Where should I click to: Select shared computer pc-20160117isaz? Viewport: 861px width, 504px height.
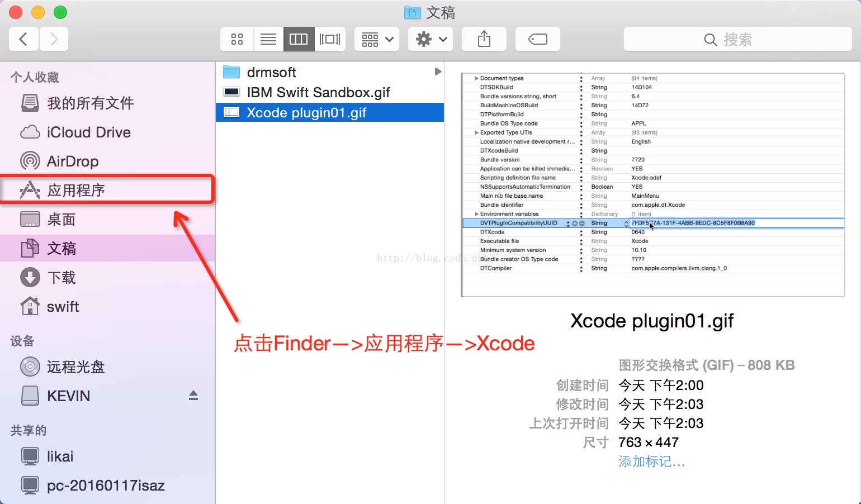tap(107, 485)
